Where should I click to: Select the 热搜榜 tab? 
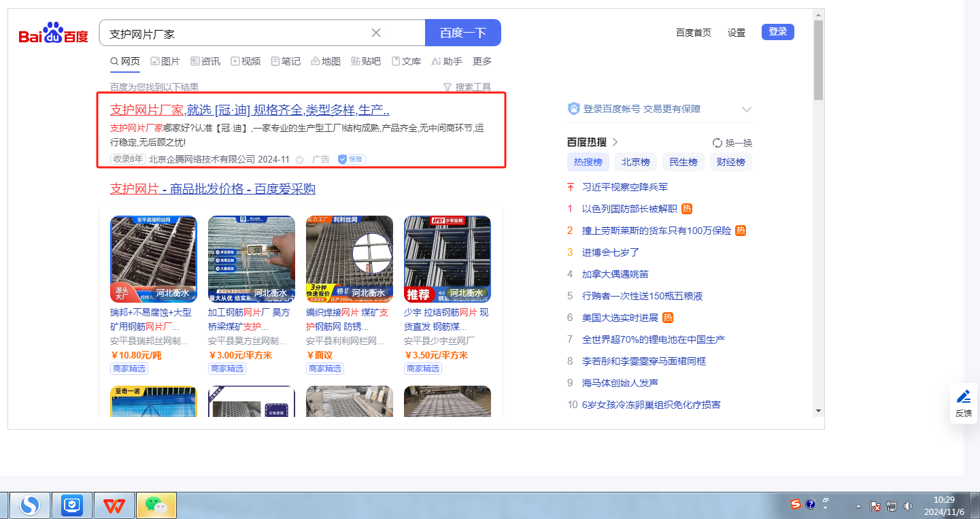588,162
